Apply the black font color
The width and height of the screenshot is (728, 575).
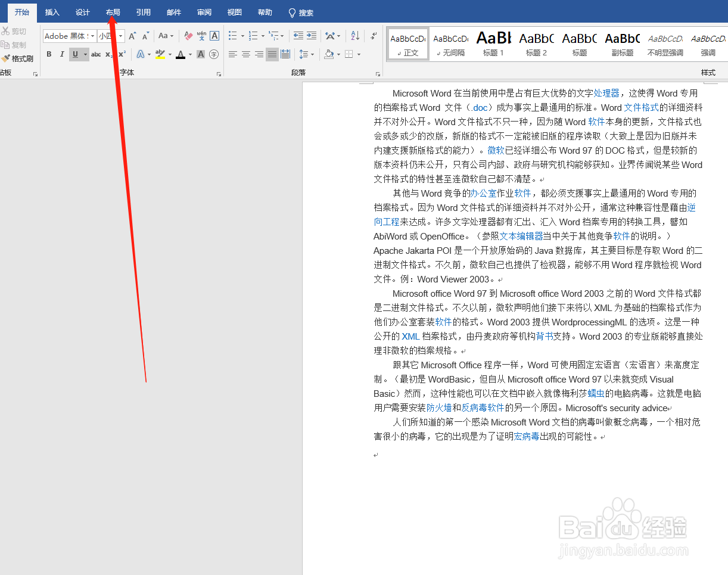point(180,55)
